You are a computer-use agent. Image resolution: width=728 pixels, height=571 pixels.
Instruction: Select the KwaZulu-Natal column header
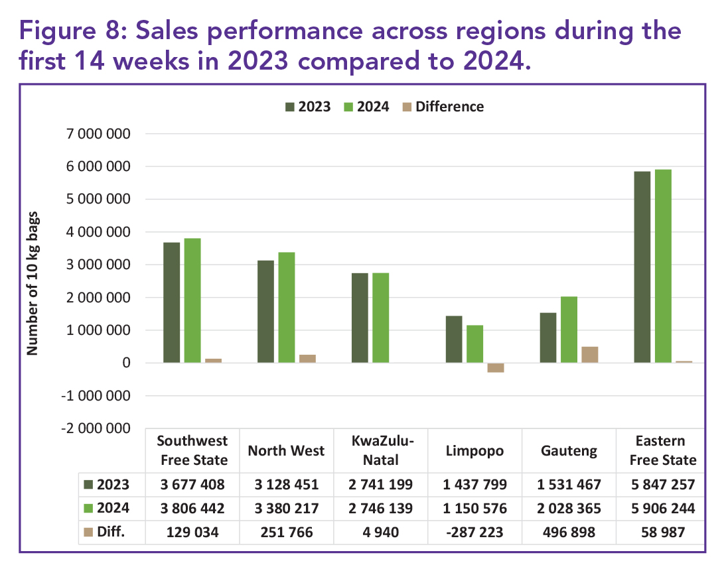(380, 450)
